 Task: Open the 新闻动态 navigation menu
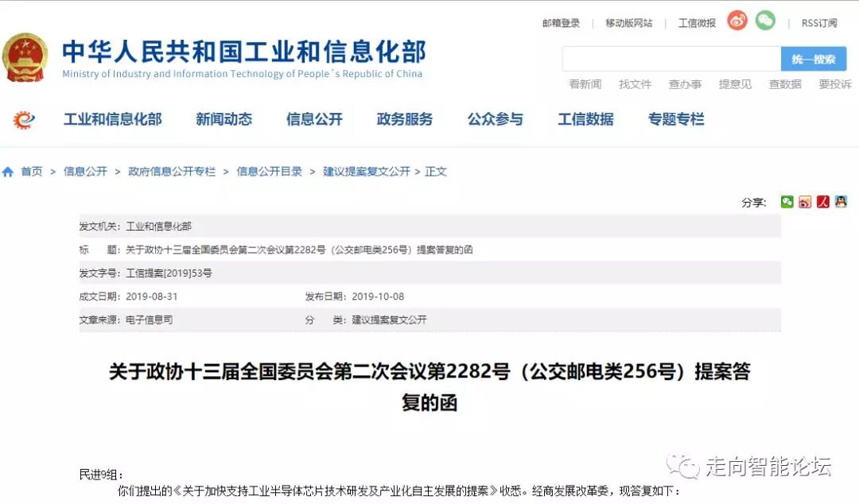[x=223, y=119]
